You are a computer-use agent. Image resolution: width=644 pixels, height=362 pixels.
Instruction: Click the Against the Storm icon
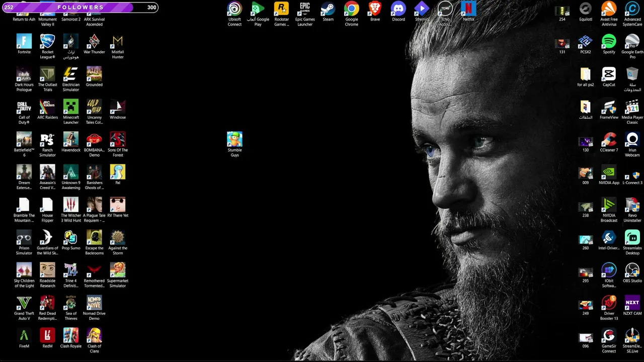click(x=118, y=237)
